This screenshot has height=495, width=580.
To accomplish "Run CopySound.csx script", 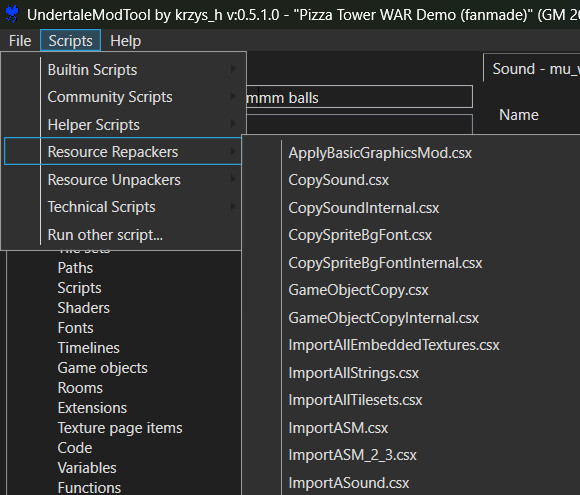I will [338, 180].
